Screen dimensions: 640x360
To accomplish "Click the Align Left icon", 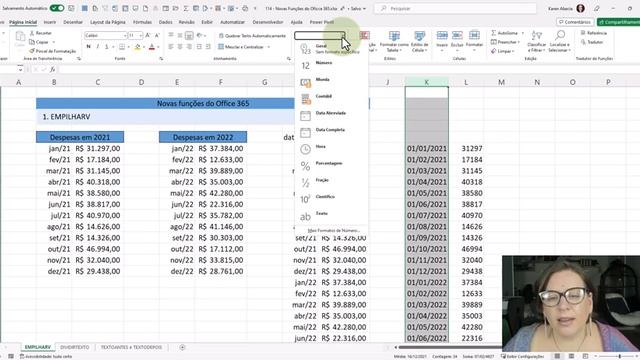I will [x=171, y=47].
